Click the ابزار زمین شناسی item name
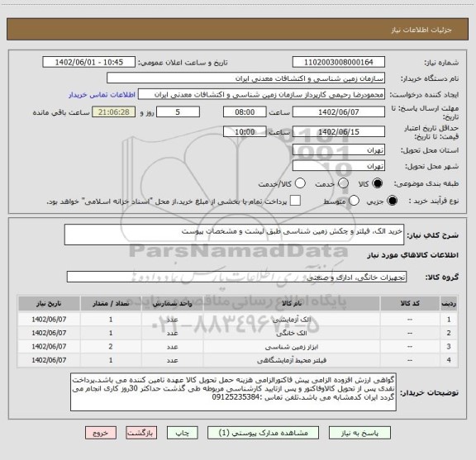The width and height of the screenshot is (476, 460). click(292, 347)
